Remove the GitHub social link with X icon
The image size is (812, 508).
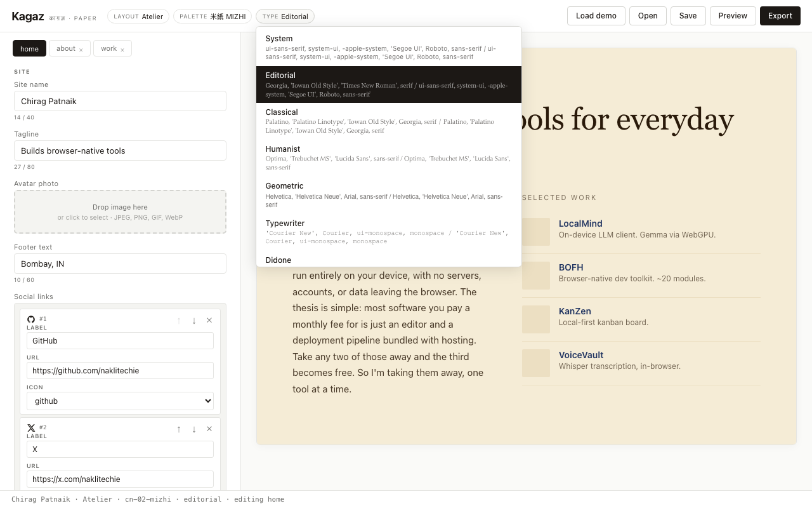pyautogui.click(x=209, y=320)
